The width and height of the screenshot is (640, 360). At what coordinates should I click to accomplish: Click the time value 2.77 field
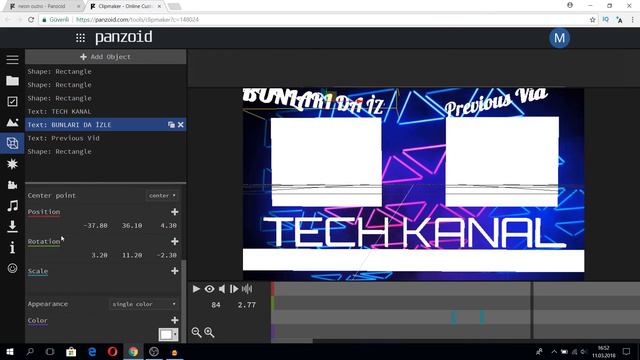click(x=247, y=305)
